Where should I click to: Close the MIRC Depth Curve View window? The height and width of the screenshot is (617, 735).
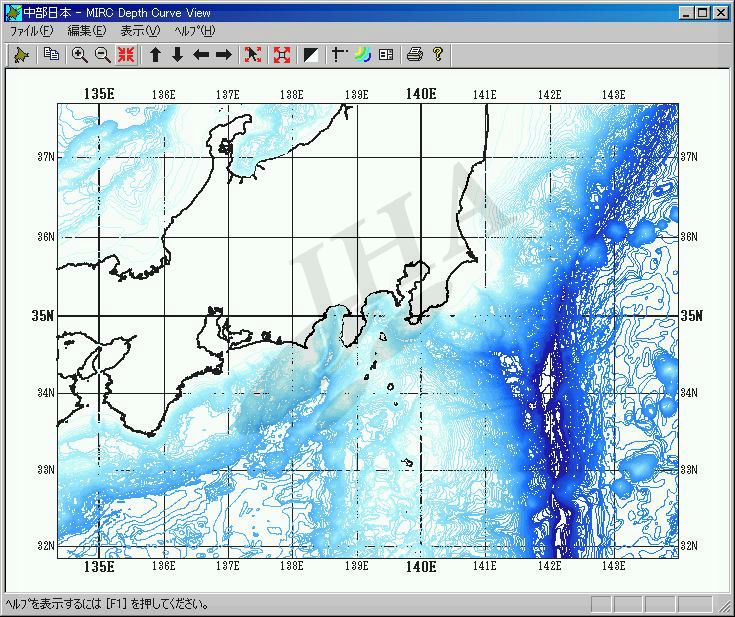click(x=721, y=13)
